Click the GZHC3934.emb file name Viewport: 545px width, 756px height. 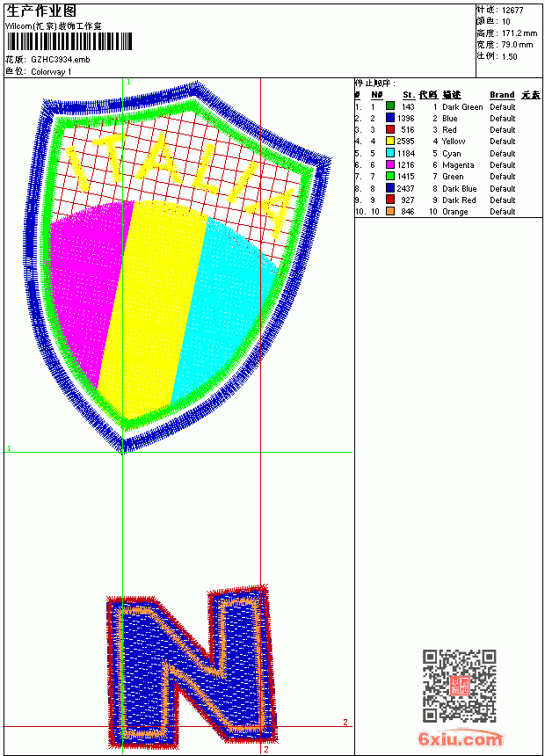61,60
